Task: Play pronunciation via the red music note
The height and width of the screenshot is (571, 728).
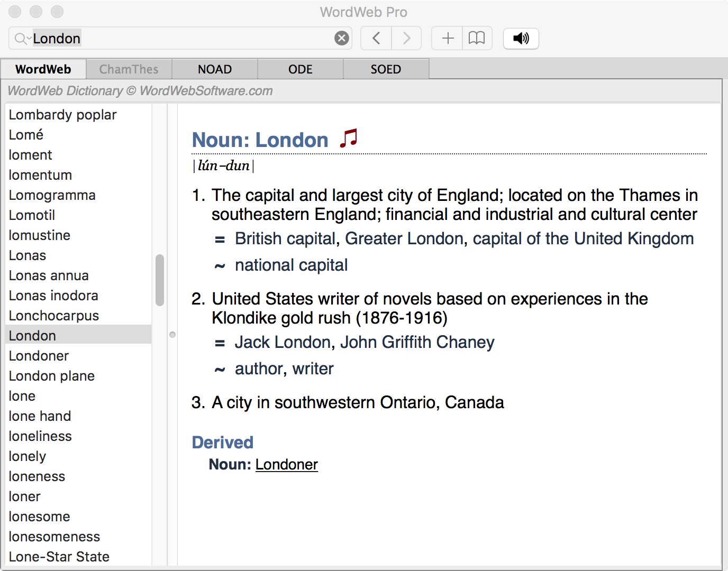Action: click(349, 138)
